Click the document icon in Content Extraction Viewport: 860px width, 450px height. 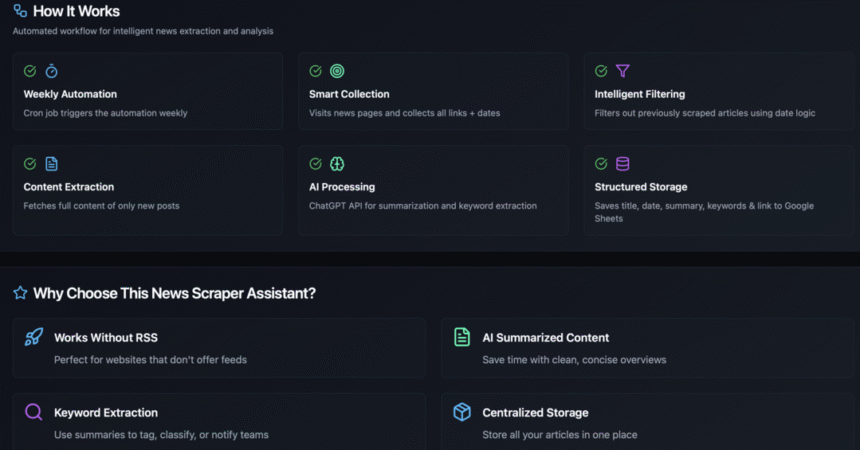(x=52, y=164)
